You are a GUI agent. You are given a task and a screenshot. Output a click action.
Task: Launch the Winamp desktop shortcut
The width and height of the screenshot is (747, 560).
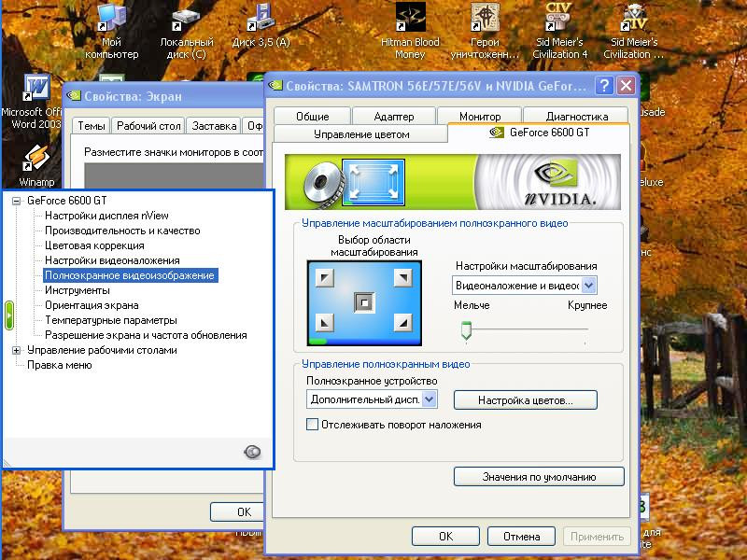tap(36, 165)
